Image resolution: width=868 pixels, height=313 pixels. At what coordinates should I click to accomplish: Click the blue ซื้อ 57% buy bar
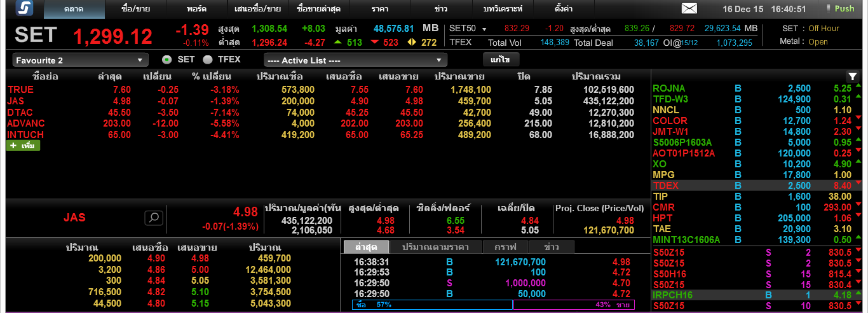[x=432, y=305]
